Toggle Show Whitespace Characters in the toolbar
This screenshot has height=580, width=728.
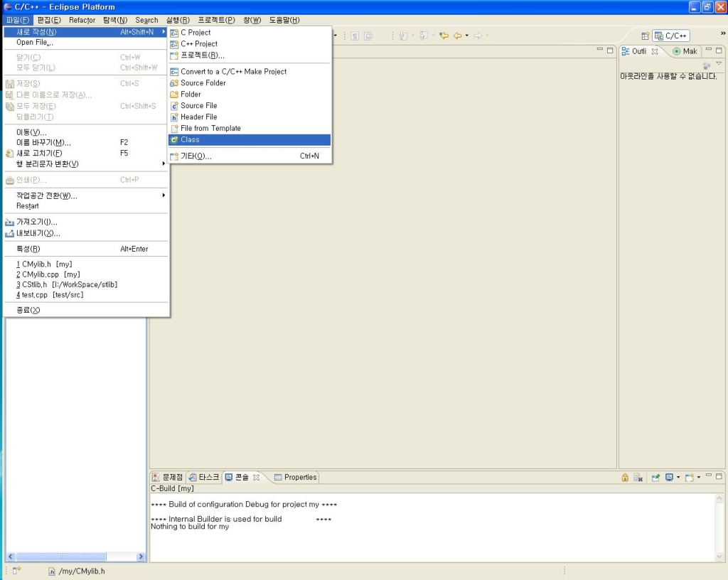coord(355,36)
